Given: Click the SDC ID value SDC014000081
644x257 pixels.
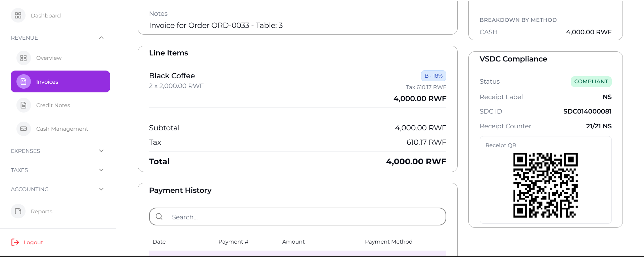Looking at the screenshot, I should coord(588,111).
